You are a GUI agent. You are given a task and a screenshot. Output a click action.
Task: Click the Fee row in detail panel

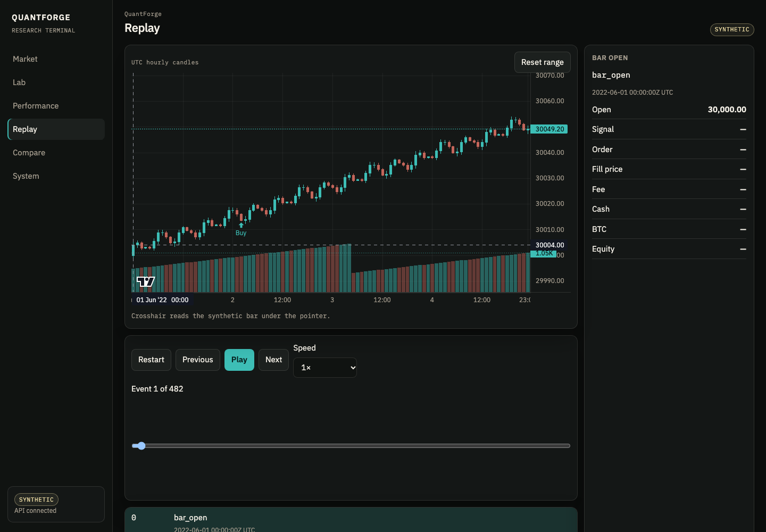669,189
